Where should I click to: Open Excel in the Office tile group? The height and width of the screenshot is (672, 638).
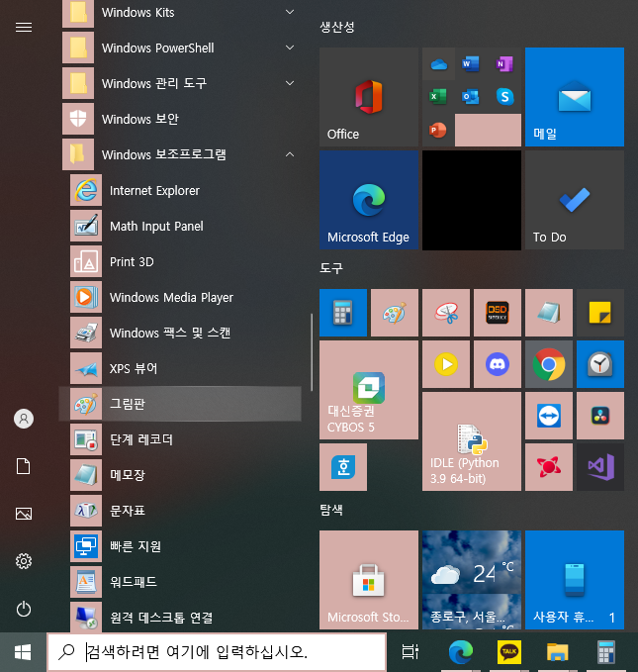438,96
